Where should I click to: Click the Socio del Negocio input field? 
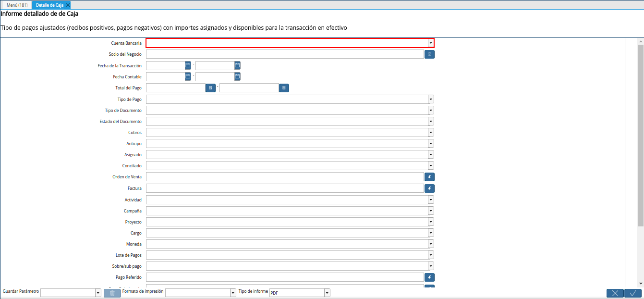click(285, 54)
